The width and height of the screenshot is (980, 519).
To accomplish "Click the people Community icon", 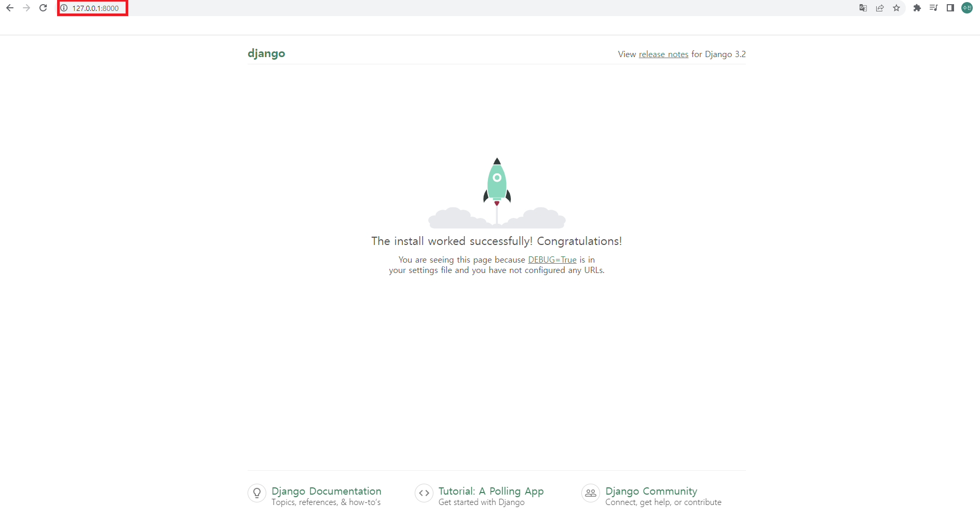I will [x=591, y=493].
